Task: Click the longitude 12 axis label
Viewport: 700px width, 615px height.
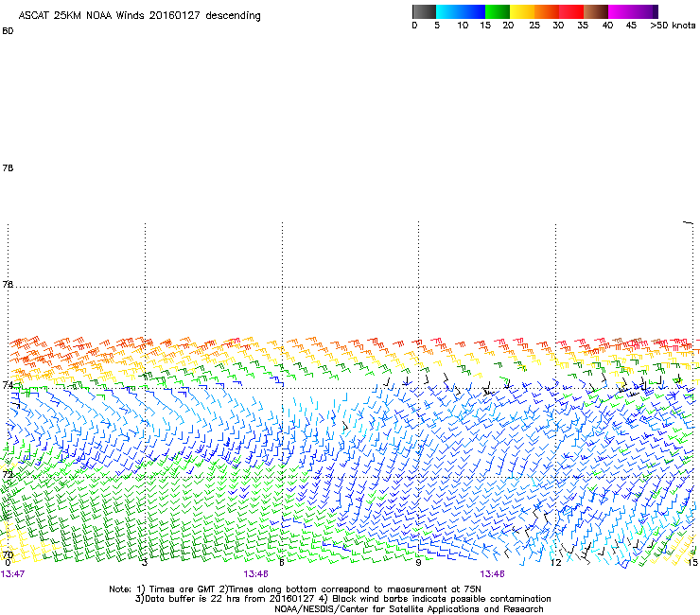Action: pos(556,563)
